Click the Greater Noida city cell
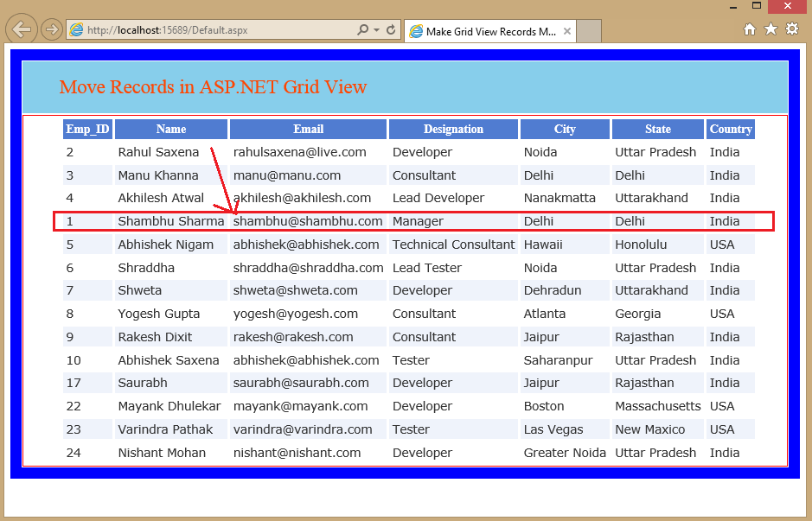The height and width of the screenshot is (521, 812). [x=565, y=453]
